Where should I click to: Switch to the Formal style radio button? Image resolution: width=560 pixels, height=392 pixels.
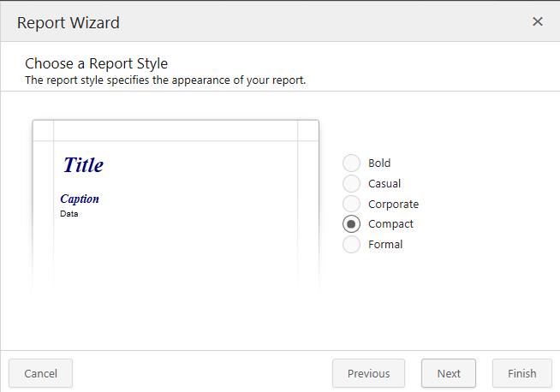351,245
